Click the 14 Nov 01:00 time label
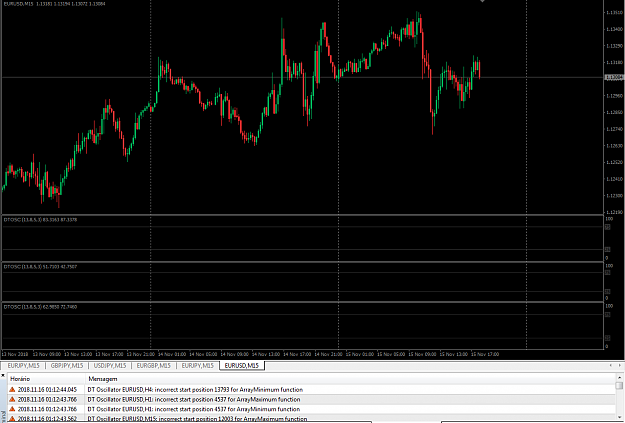Image resolution: width=625 pixels, height=423 pixels. [x=172, y=354]
